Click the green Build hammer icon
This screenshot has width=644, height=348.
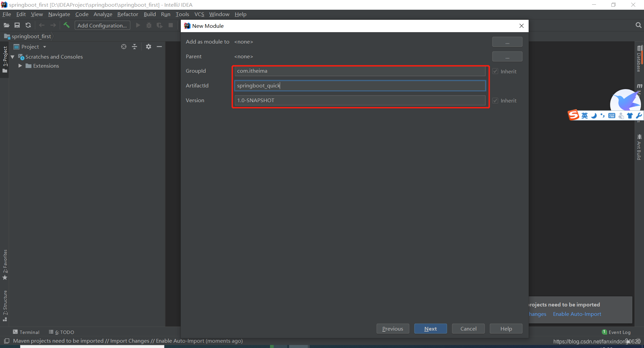[66, 25]
